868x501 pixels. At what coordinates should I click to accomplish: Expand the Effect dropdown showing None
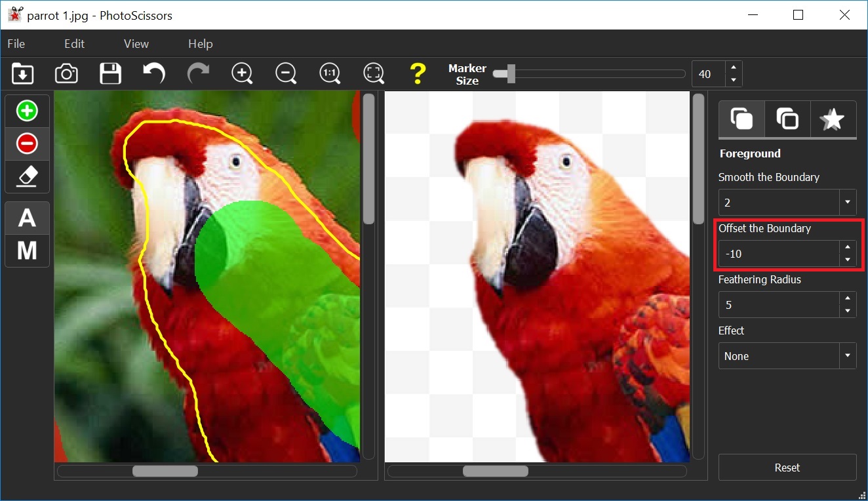coord(848,356)
